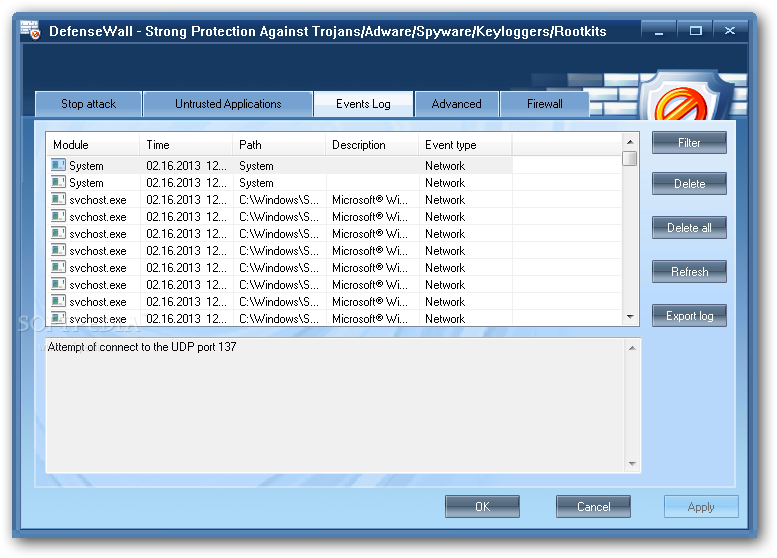Click the Apply button
Viewport: 777px width, 558px height.
click(701, 506)
